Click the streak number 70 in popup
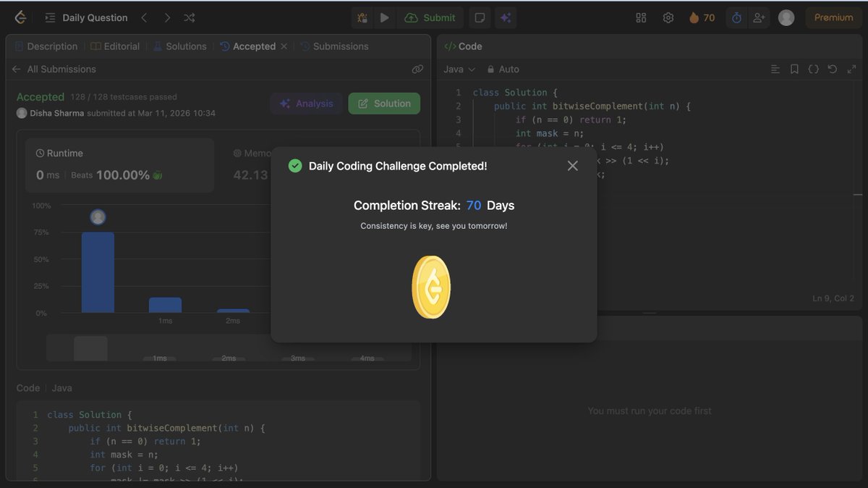This screenshot has width=868, height=488. (474, 206)
